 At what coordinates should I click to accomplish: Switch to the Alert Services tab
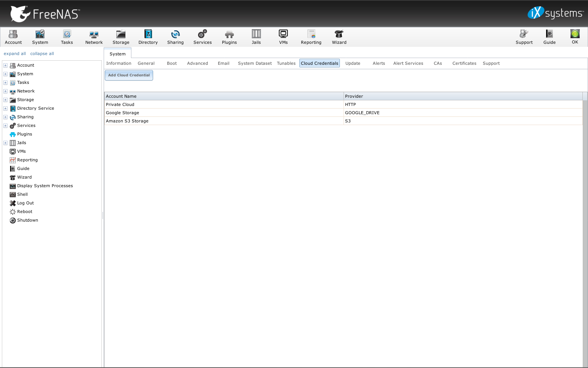click(x=408, y=63)
